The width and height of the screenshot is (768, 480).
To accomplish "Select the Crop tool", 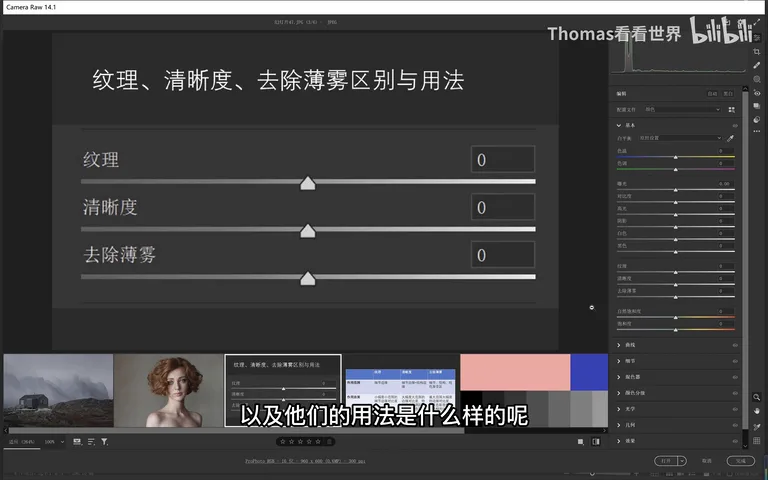I will click(757, 51).
